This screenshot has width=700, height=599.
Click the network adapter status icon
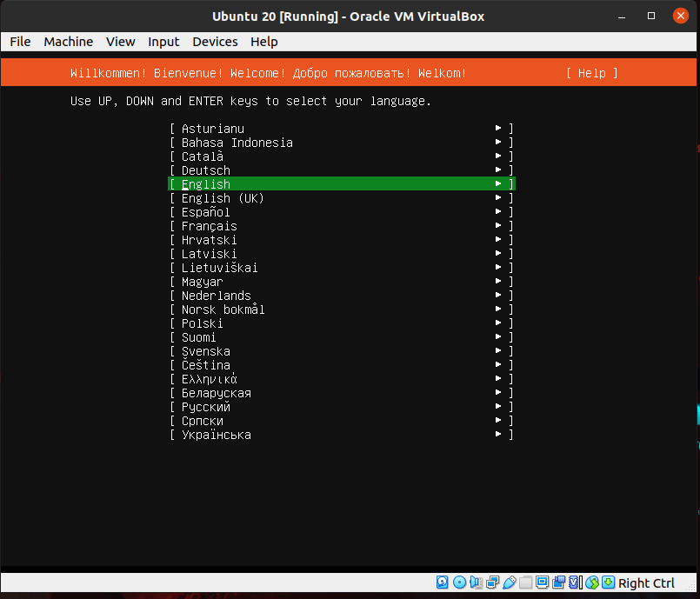point(491,582)
